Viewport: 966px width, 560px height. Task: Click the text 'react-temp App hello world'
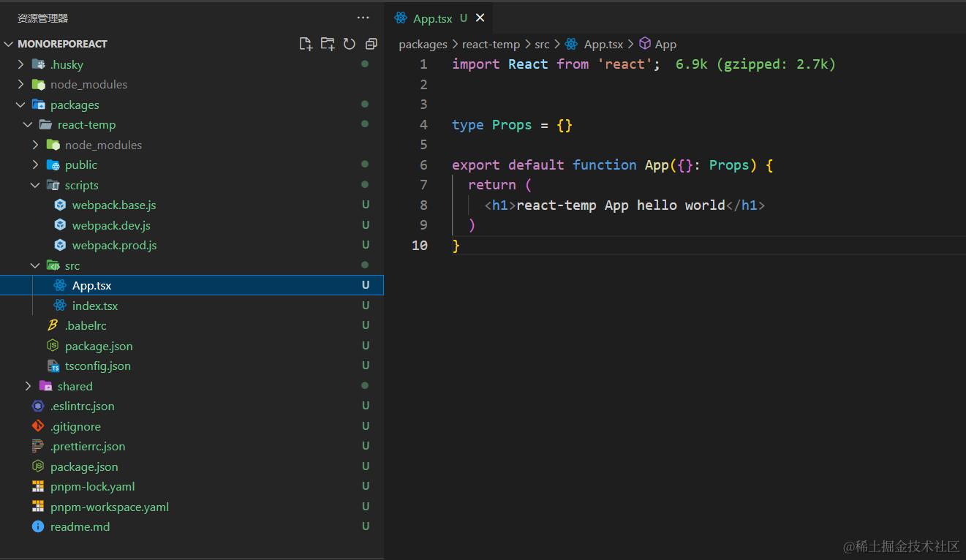(x=621, y=205)
